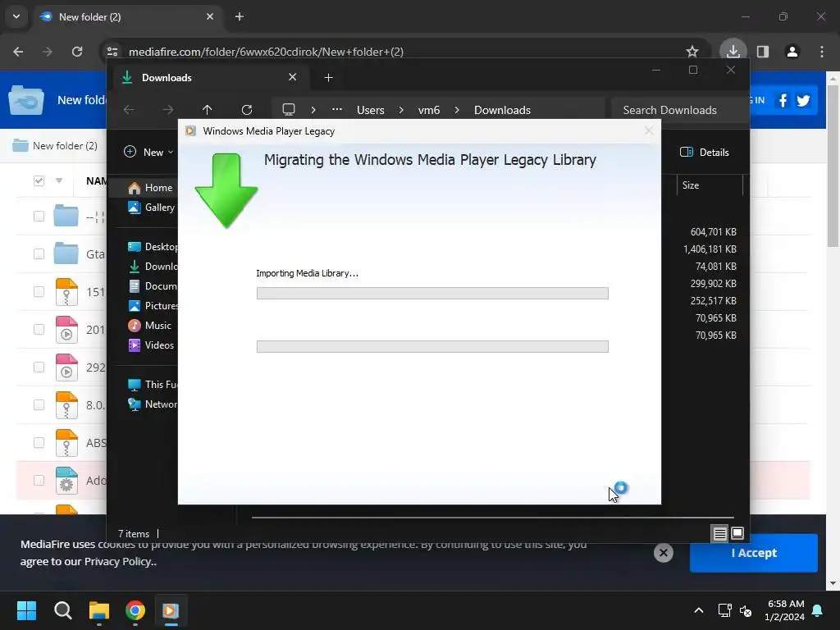The image size is (840, 630).
Task: Open Windows Start button
Action: click(x=26, y=610)
